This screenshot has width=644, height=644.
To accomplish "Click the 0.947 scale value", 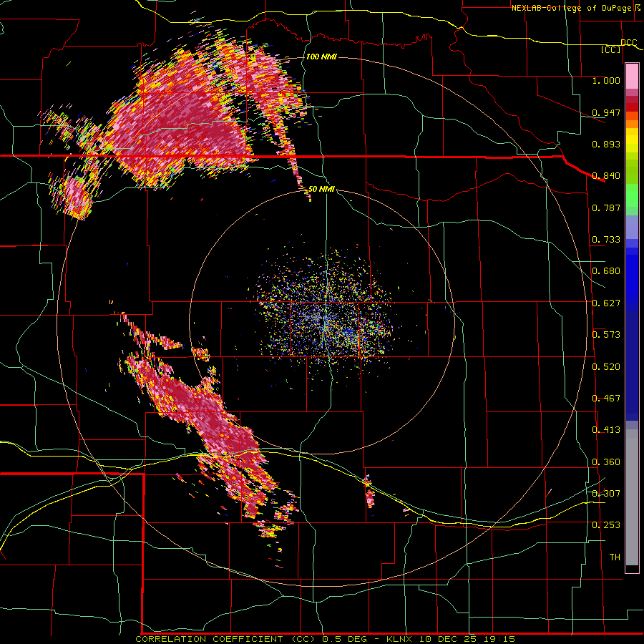I will (606, 112).
